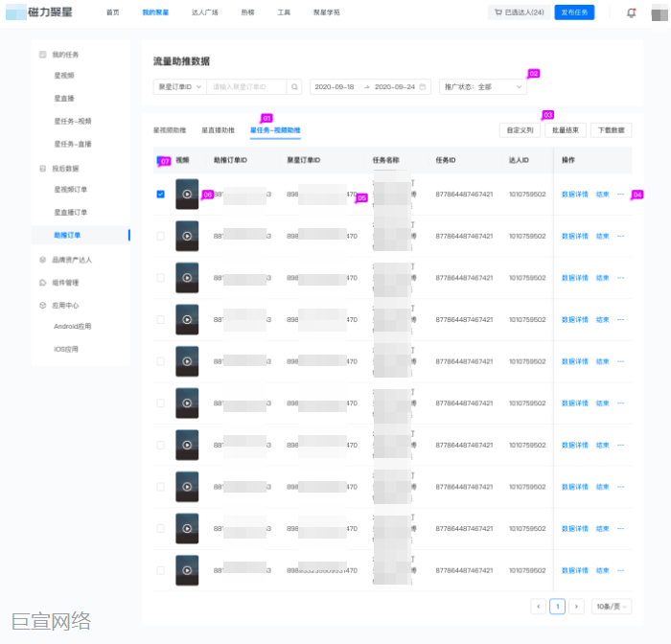Open the user avatar menu

(x=659, y=12)
